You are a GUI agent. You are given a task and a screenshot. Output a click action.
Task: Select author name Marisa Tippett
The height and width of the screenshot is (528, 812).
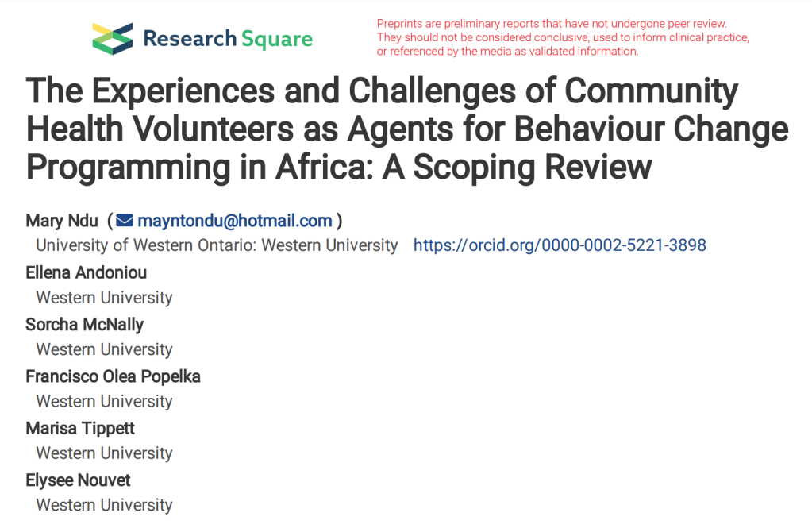click(80, 428)
